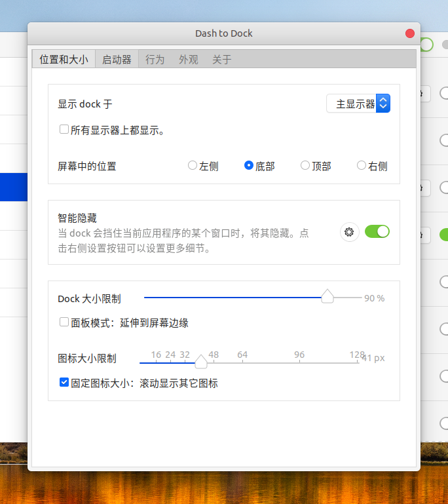
Task: Click the 屏幕中的位置 label
Action: (87, 166)
